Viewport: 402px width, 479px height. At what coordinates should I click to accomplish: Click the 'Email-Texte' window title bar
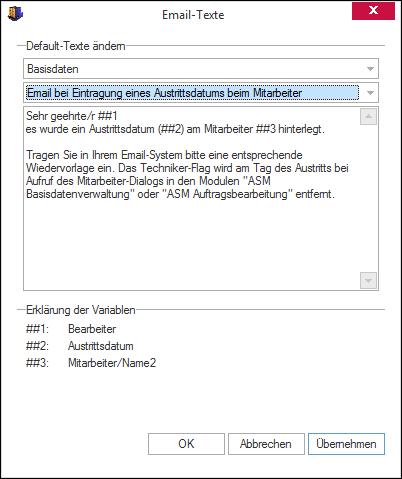193,15
